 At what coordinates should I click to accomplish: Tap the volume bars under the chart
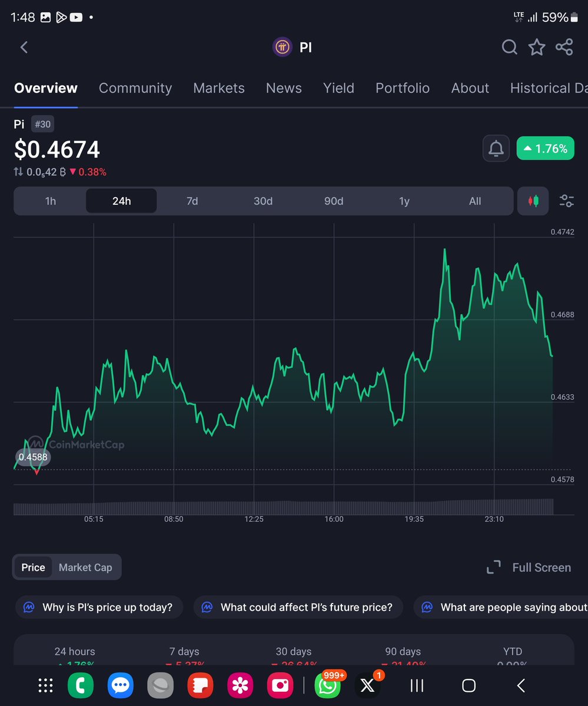pyautogui.click(x=283, y=507)
